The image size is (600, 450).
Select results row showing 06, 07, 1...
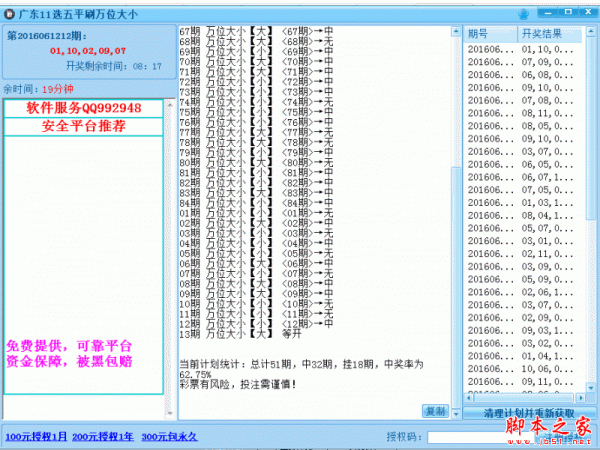524,177
